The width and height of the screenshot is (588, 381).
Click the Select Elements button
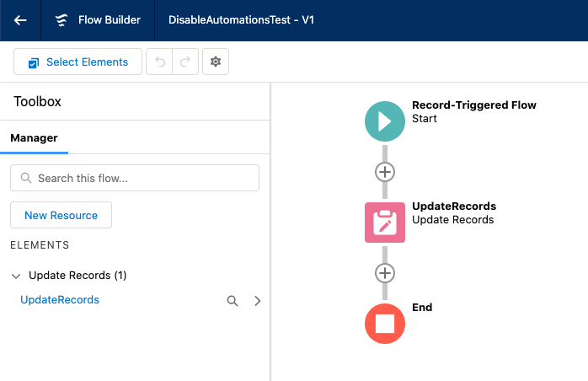tap(78, 62)
